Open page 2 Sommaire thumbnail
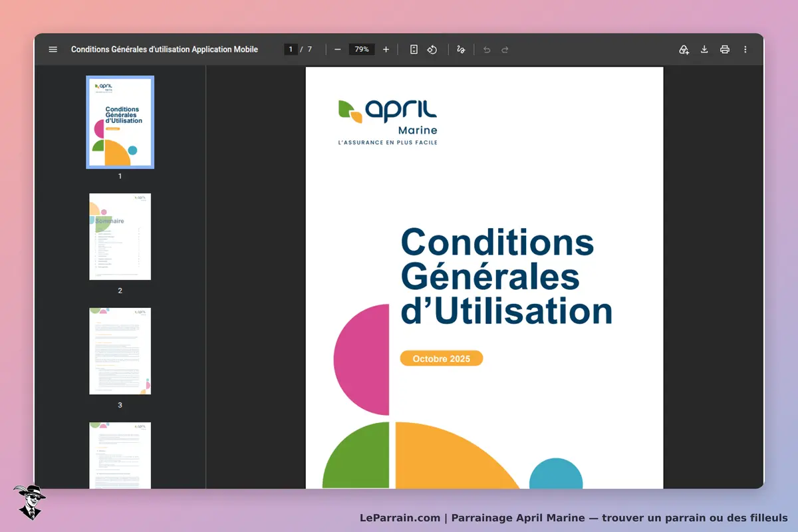The image size is (798, 532). click(x=120, y=237)
